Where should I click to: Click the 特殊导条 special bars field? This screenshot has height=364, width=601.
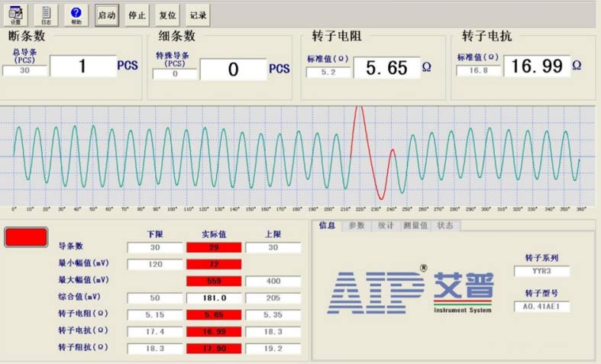pos(174,74)
